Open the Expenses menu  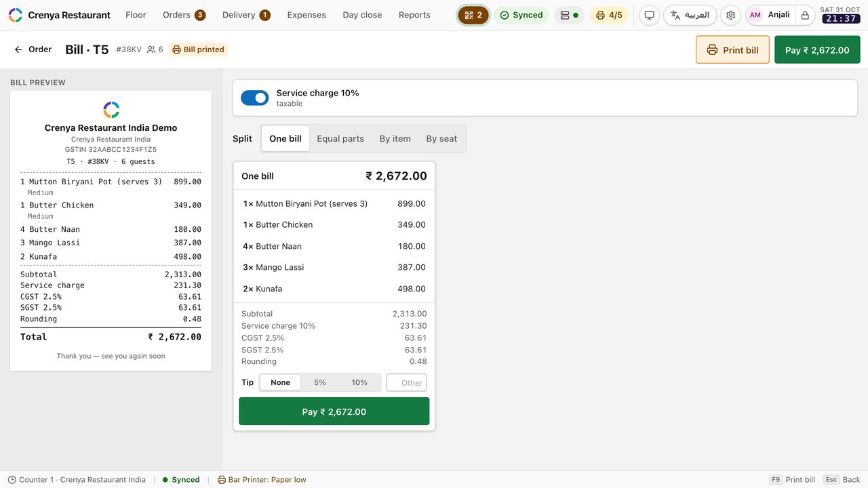(307, 15)
